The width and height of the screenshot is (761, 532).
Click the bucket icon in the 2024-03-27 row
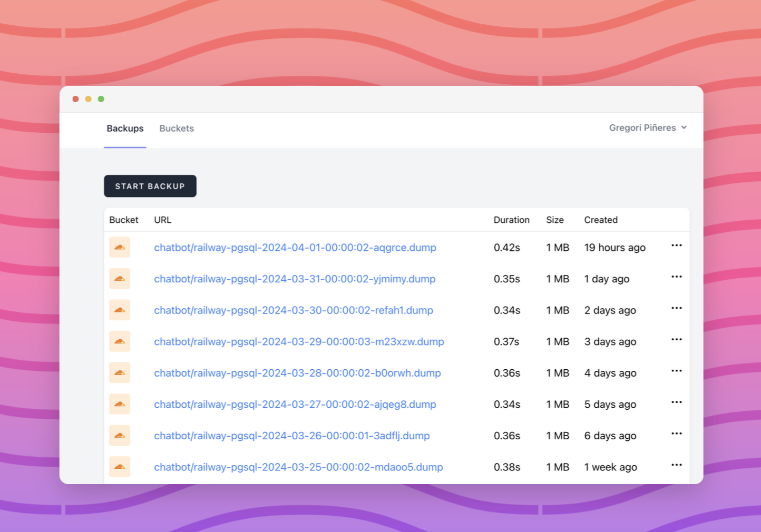(120, 404)
